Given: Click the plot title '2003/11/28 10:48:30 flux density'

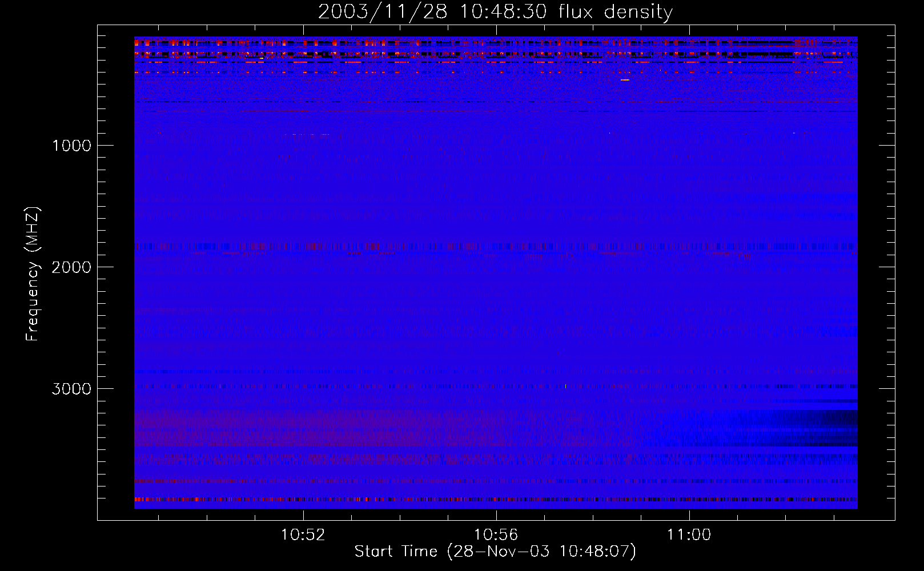Looking at the screenshot, I should click(495, 12).
